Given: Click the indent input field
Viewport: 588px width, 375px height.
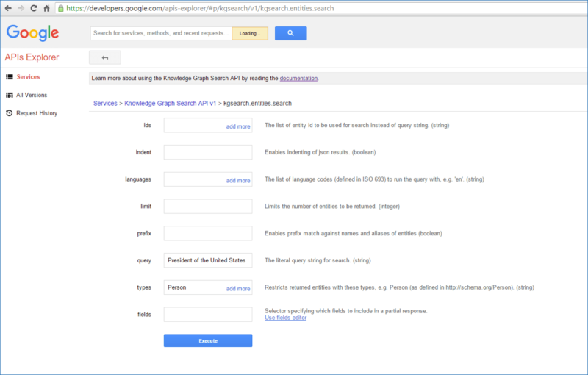Looking at the screenshot, I should 208,152.
